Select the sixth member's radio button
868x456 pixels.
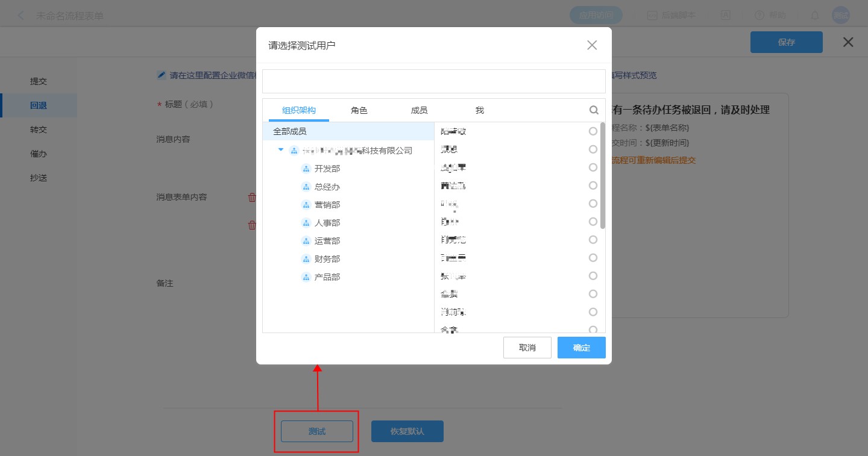593,222
